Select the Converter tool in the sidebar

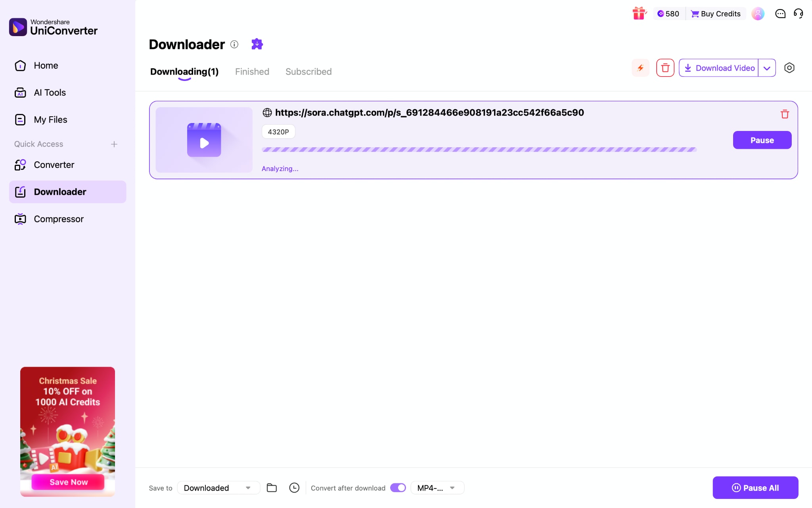[x=54, y=165]
